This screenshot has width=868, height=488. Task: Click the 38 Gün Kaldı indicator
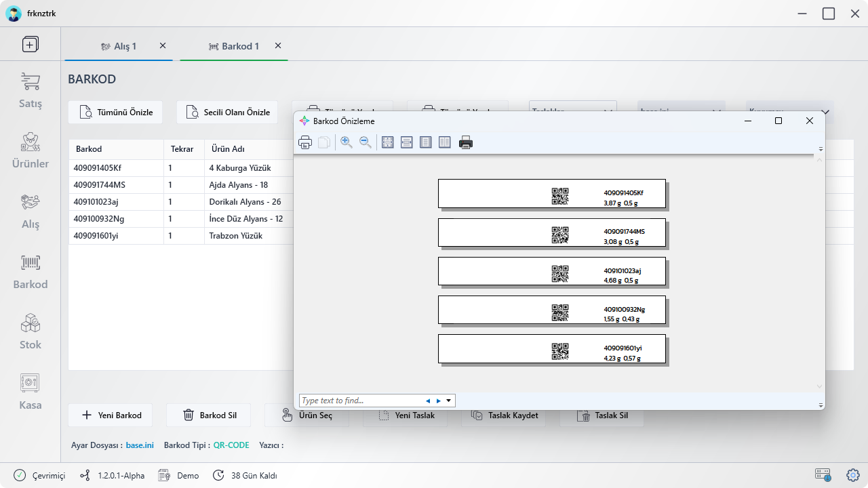(x=245, y=476)
